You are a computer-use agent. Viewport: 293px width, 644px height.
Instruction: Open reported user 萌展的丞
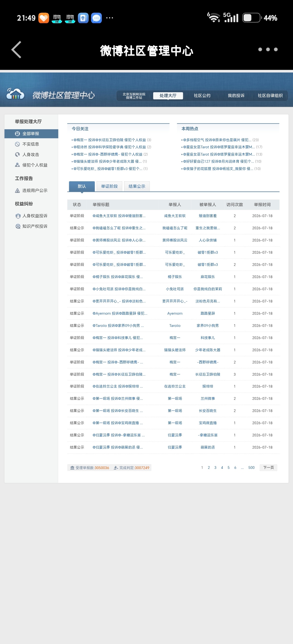208,447
